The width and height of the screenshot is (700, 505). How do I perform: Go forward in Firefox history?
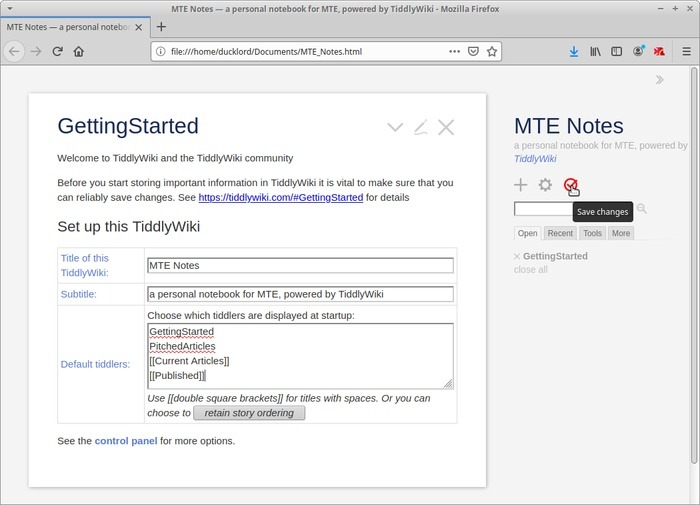tap(36, 52)
